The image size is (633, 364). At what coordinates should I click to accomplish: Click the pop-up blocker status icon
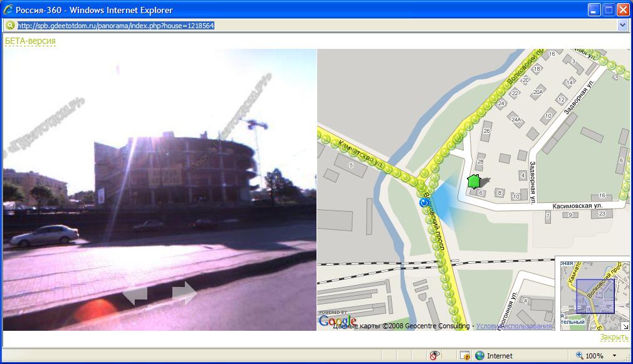[x=465, y=356]
